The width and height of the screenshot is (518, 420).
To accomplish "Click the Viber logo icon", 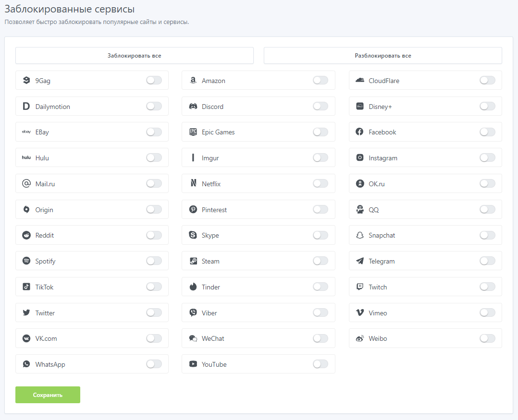I will (193, 312).
